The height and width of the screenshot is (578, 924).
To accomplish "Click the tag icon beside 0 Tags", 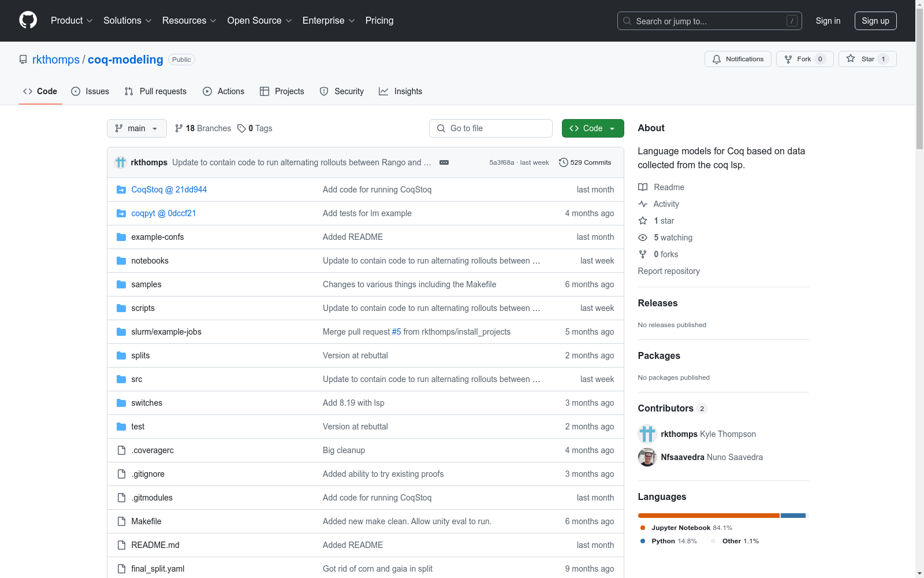I will click(241, 128).
